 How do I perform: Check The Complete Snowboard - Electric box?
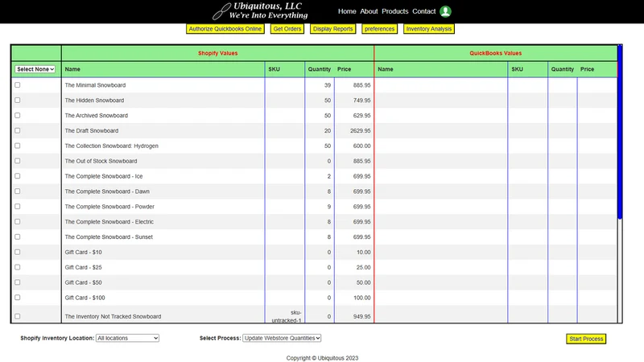[x=17, y=222]
